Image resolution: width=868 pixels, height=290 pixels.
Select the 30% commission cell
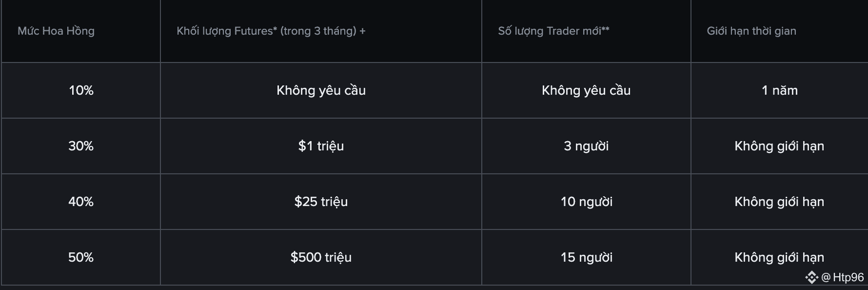pyautogui.click(x=81, y=146)
